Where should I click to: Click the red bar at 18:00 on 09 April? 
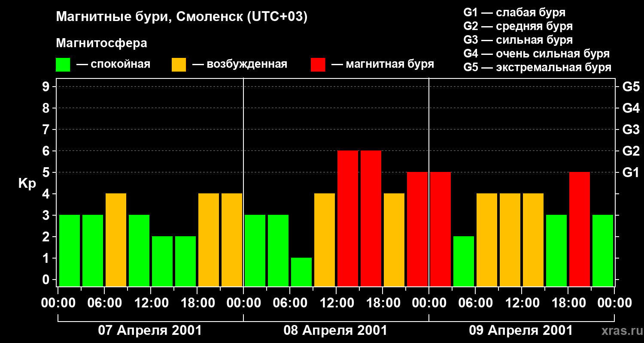click(580, 229)
